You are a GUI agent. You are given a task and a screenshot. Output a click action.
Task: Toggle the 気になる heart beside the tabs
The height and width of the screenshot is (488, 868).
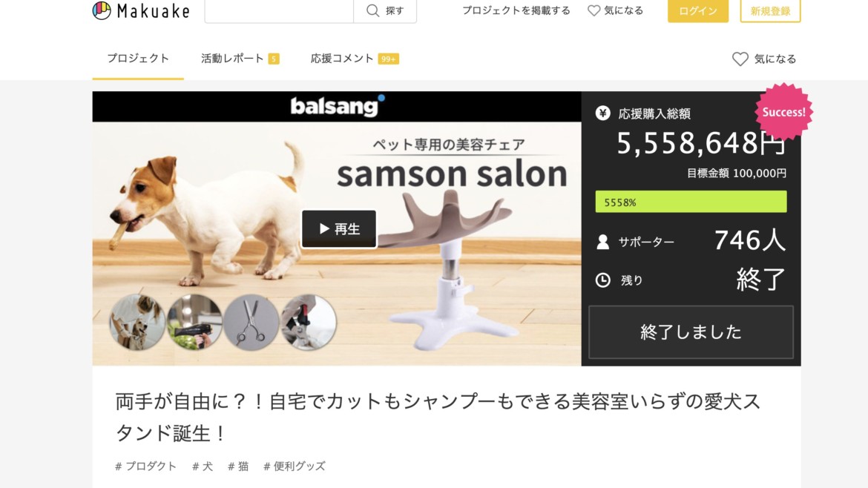click(740, 59)
